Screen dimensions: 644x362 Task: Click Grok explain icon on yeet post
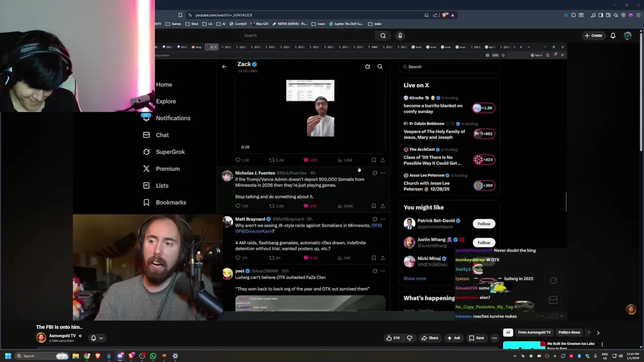point(374,271)
